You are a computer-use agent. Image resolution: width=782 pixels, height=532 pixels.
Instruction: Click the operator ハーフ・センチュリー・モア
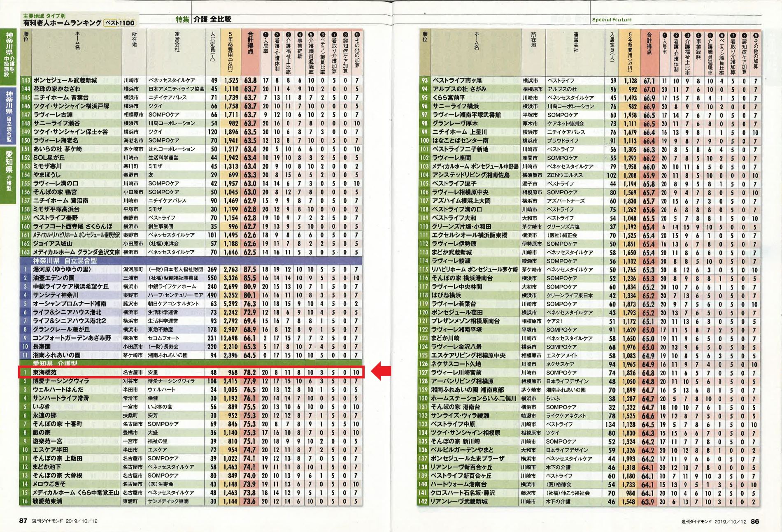(x=175, y=295)
